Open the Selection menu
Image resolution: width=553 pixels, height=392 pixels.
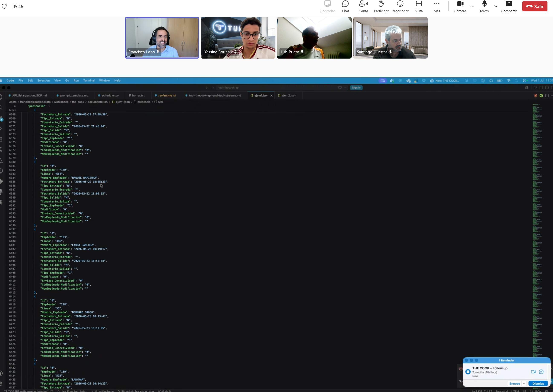click(43, 81)
